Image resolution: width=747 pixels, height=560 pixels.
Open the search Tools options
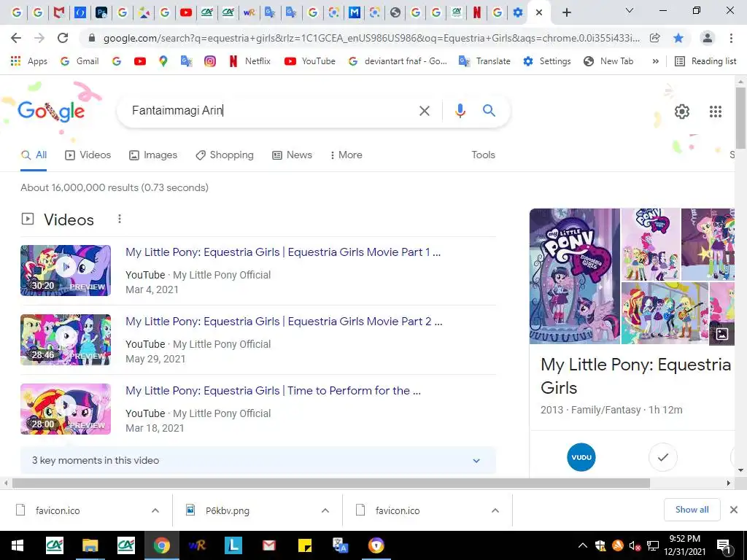pos(483,155)
